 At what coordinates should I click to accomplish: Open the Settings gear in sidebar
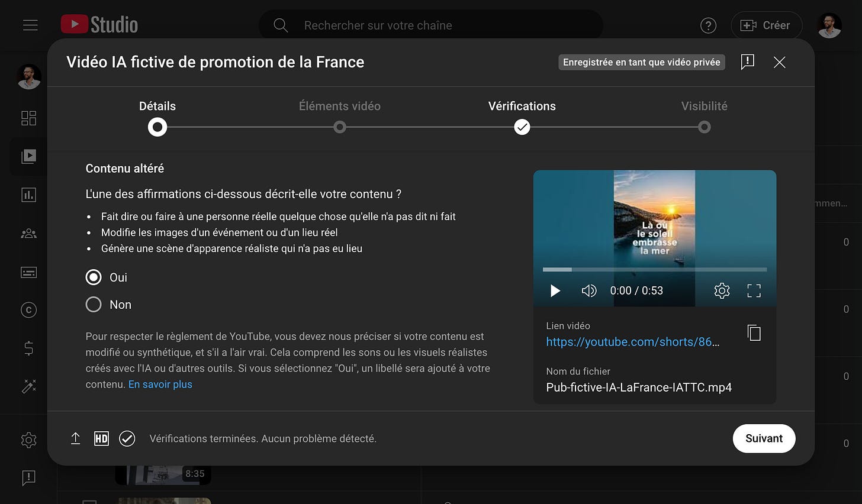[x=29, y=440]
